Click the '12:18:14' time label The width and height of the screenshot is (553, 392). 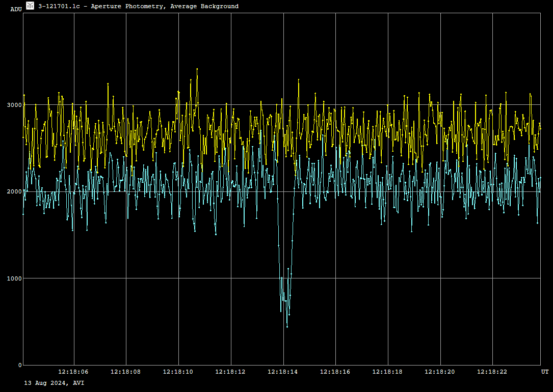point(283,372)
